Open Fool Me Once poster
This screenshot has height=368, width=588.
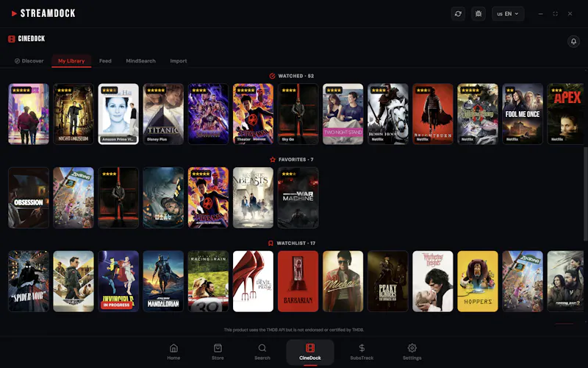point(523,114)
